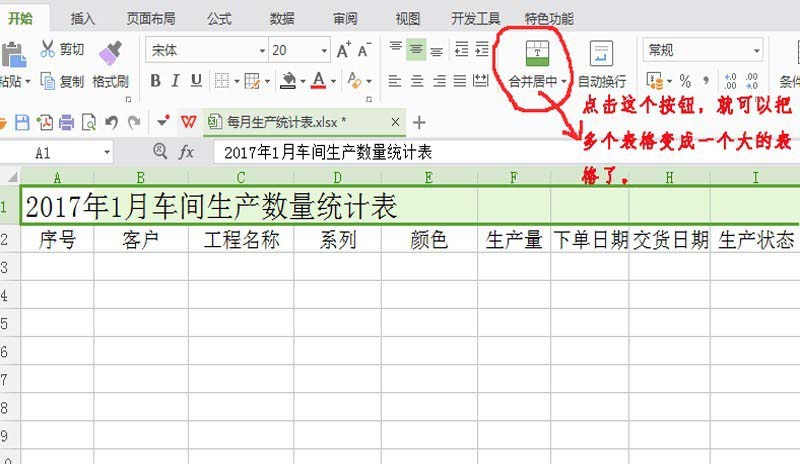Redo the last action
800x464 pixels.
134,123
